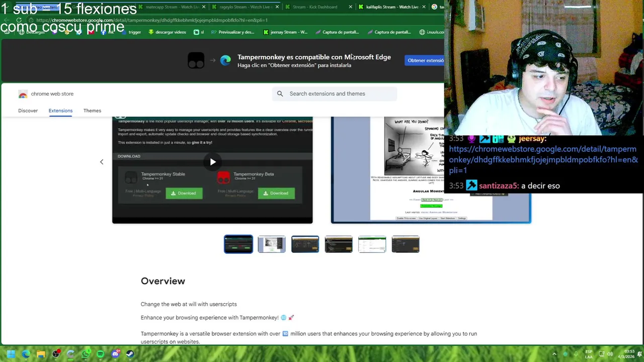
Task: Click the chrome web store logo
Action: pos(23,94)
